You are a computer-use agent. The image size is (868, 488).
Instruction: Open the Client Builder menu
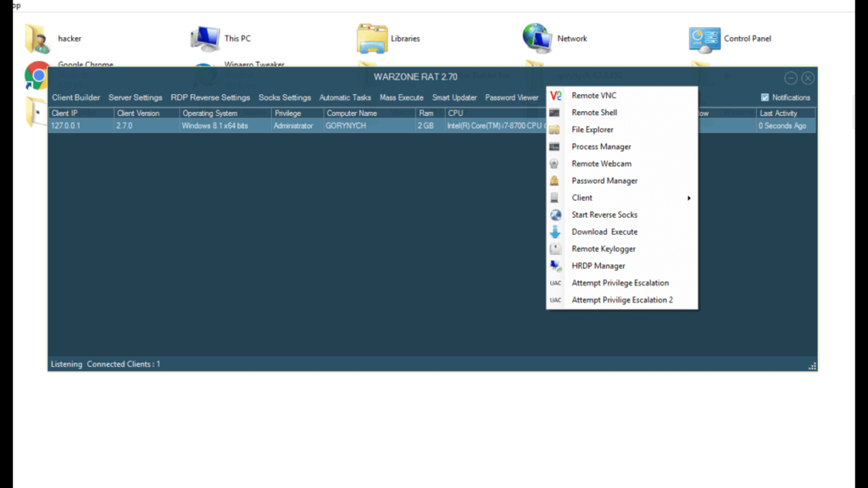pos(75,97)
